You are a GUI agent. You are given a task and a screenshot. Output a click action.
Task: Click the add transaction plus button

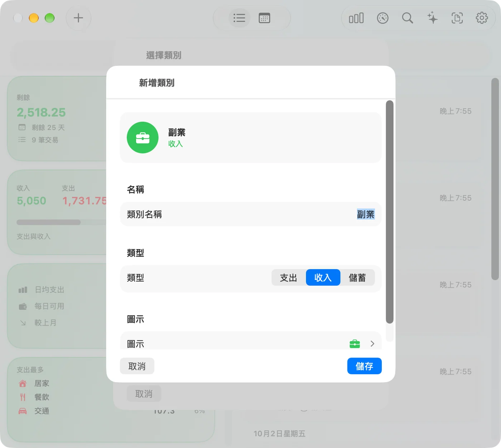[78, 18]
